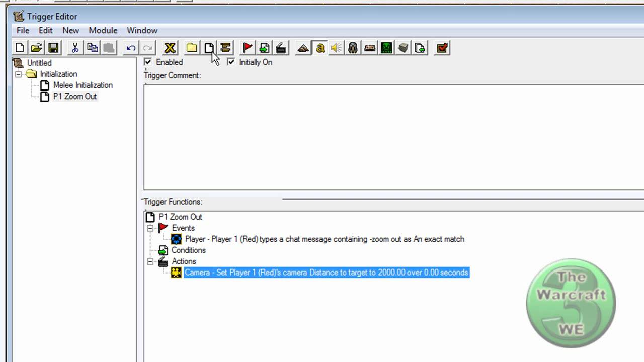Click the Undo arrow icon
Image resolution: width=644 pixels, height=362 pixels.
point(131,48)
